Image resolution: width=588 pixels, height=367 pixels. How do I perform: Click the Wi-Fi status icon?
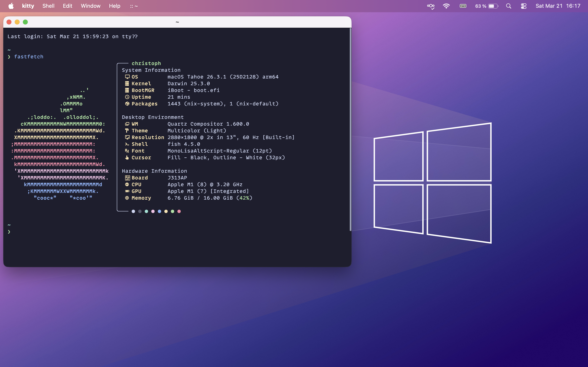click(446, 6)
